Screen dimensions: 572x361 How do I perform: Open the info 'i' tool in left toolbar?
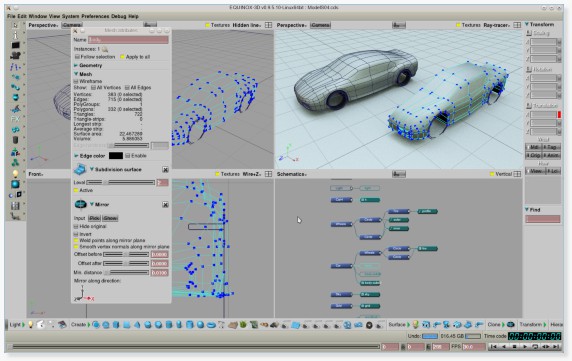[15, 35]
